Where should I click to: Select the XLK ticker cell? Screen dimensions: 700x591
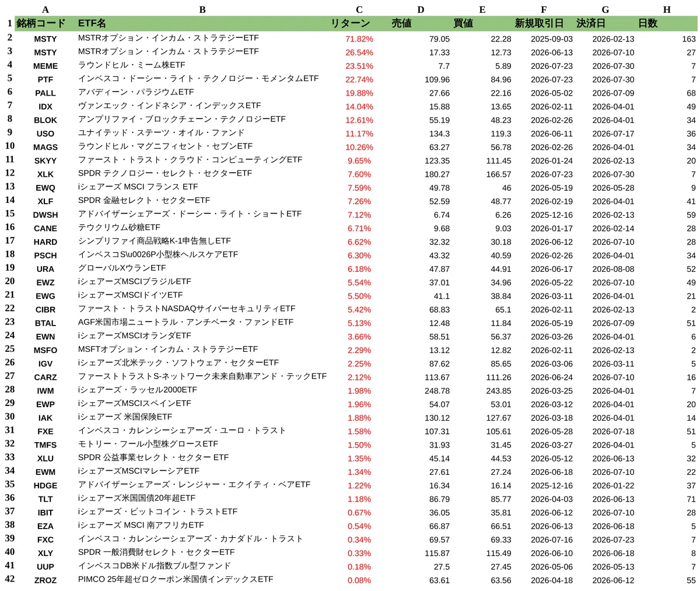pos(45,174)
